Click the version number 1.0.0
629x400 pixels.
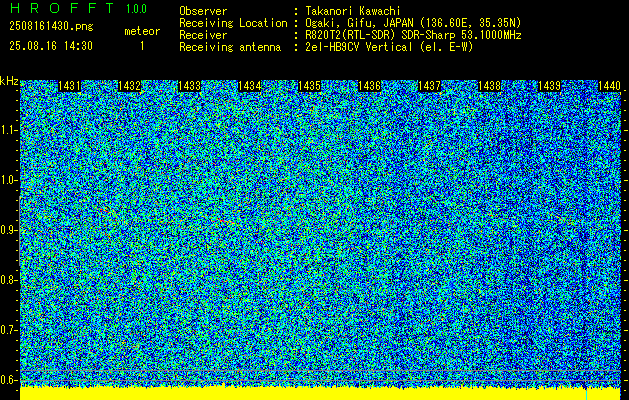[x=136, y=9]
